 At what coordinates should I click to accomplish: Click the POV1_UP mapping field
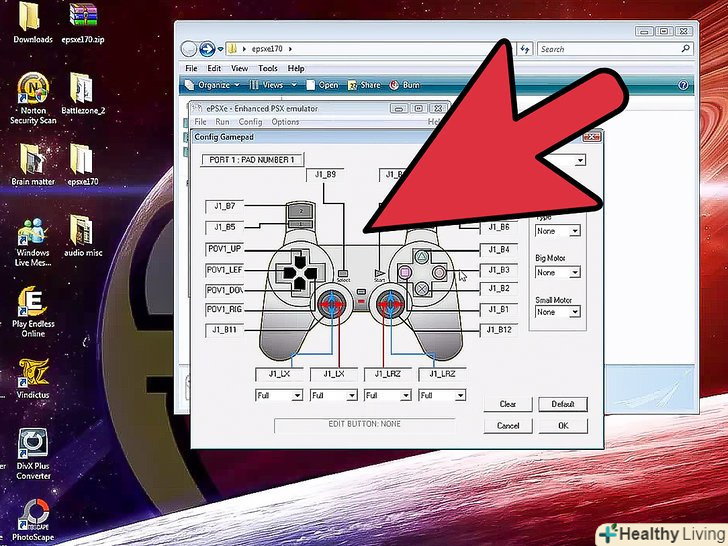[x=224, y=249]
